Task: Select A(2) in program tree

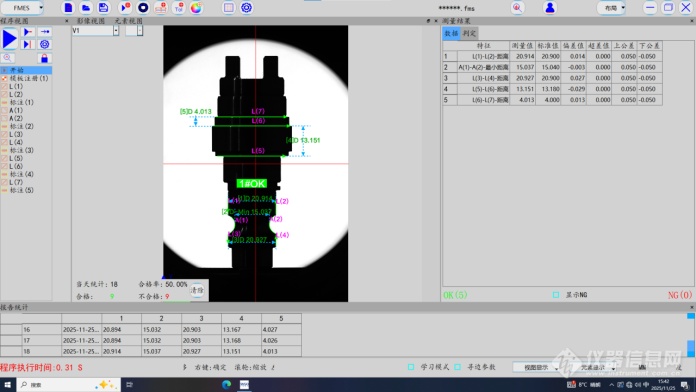Action: point(16,118)
